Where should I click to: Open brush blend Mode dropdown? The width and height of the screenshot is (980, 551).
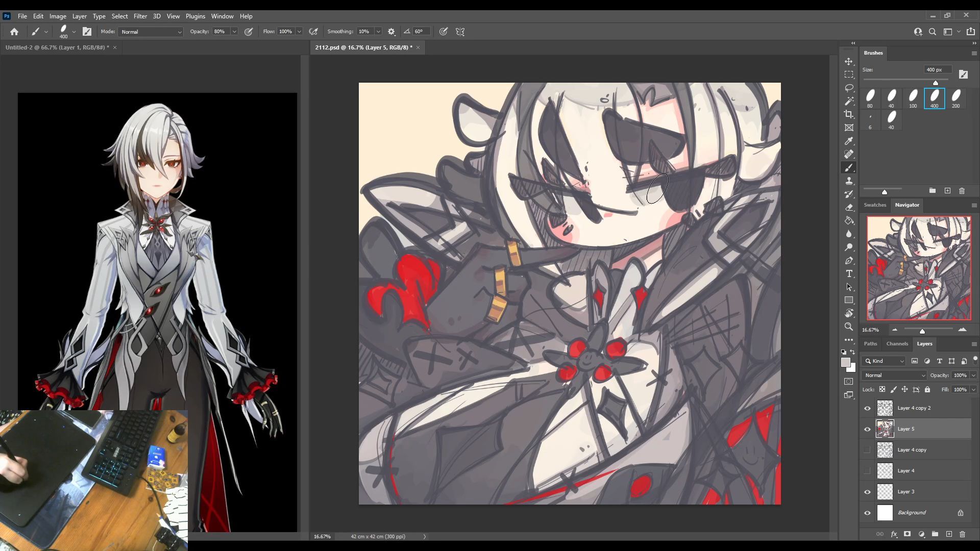click(151, 32)
